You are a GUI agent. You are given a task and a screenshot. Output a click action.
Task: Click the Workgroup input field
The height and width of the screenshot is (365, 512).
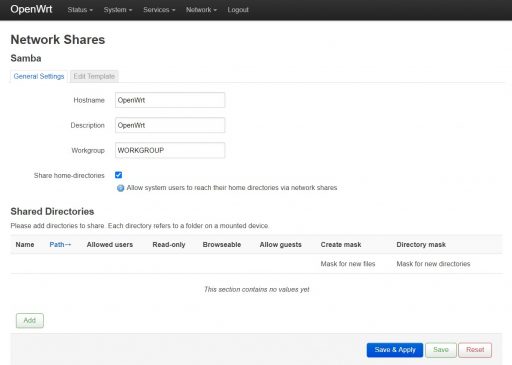click(x=170, y=150)
